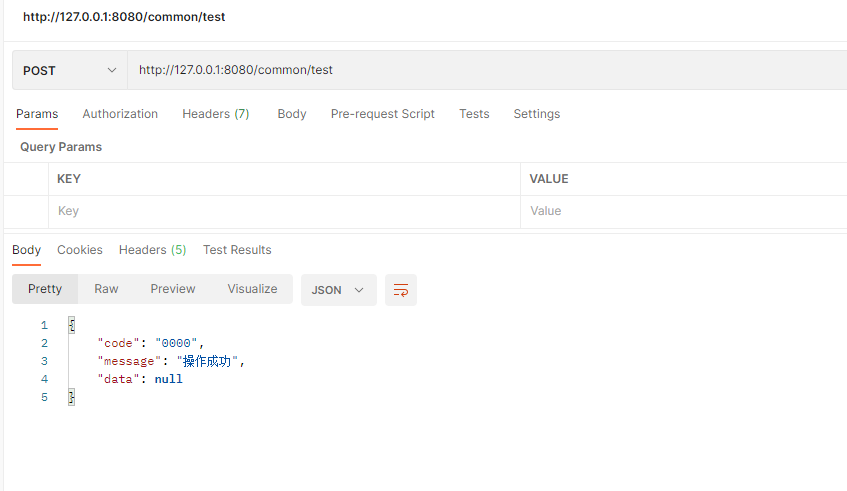Image resolution: width=847 pixels, height=491 pixels.
Task: Select the Raw view button
Action: pyautogui.click(x=106, y=289)
